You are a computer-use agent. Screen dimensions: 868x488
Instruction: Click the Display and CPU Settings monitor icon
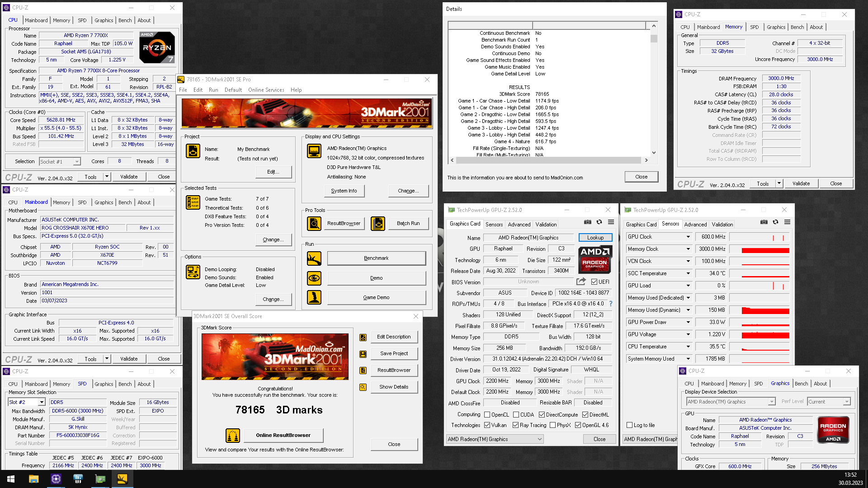pyautogui.click(x=314, y=151)
